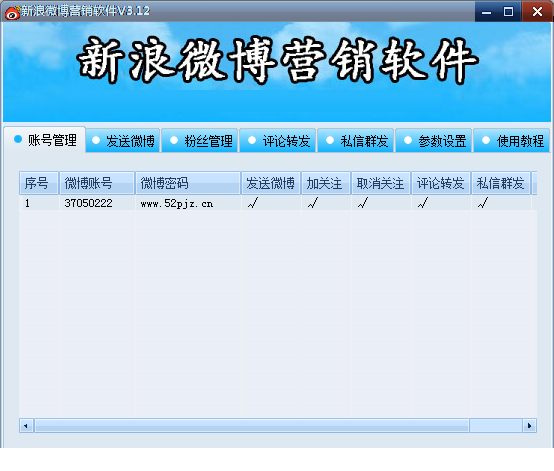The height and width of the screenshot is (471, 554).
Task: Open the 粉丝管理 tab
Action: pyautogui.click(x=201, y=141)
